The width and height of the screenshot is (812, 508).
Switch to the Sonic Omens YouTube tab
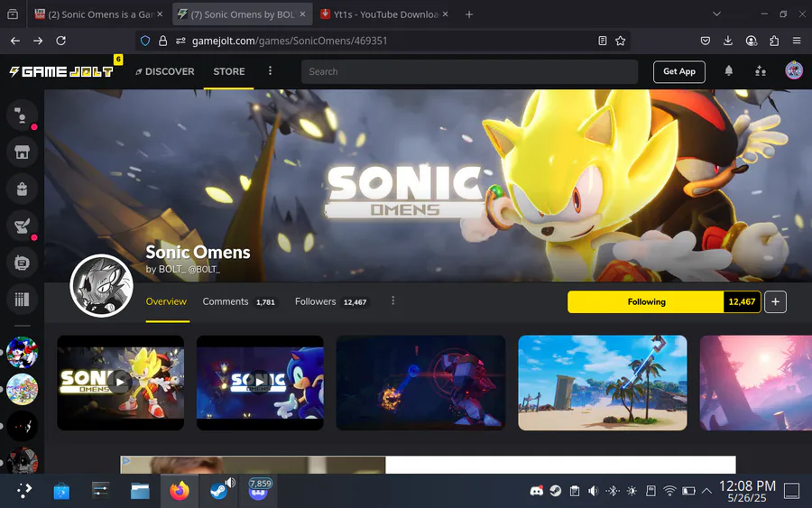97,14
